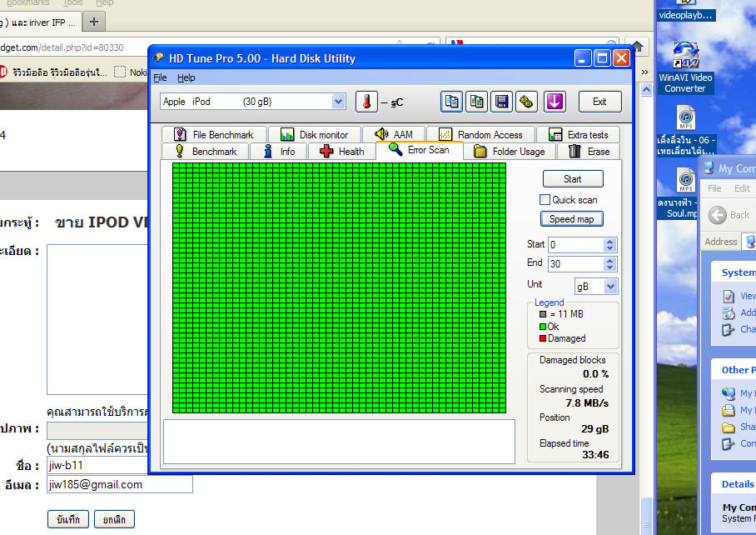756x535 pixels.
Task: Expand the Apple iPod drive dropdown
Action: [338, 102]
